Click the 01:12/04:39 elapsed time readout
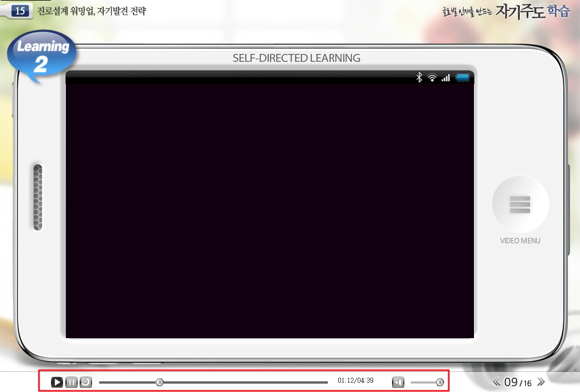 (x=355, y=381)
